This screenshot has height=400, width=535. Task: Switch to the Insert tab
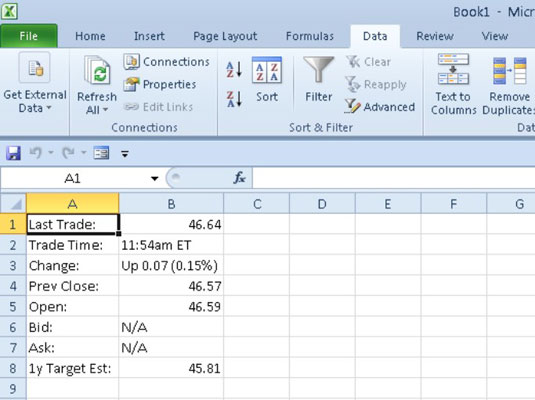point(149,36)
